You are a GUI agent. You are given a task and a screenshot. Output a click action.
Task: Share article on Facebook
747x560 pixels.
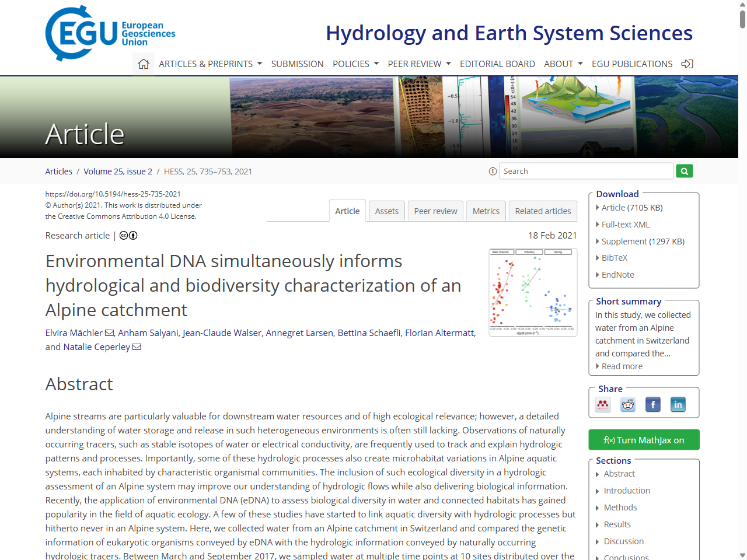point(653,404)
